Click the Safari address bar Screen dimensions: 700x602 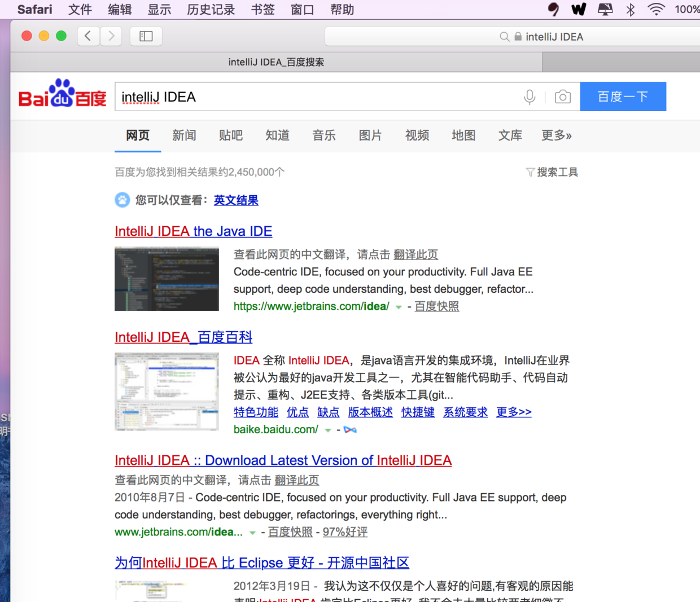pos(513,37)
